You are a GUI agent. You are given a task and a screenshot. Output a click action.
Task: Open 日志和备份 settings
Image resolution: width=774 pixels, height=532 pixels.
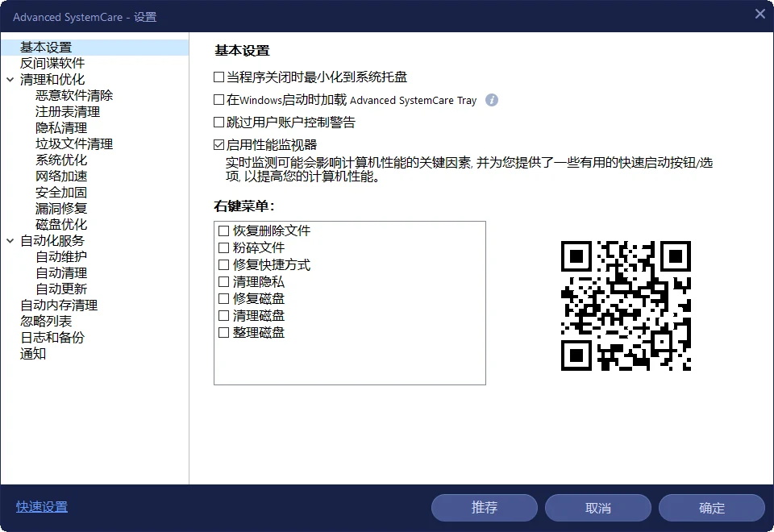tap(52, 338)
